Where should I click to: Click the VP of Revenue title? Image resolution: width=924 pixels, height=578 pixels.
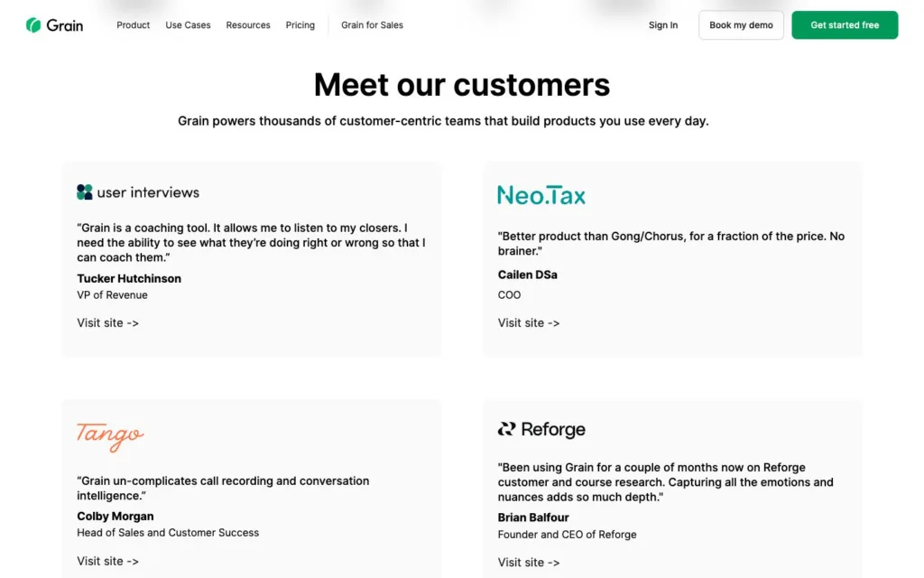(112, 295)
